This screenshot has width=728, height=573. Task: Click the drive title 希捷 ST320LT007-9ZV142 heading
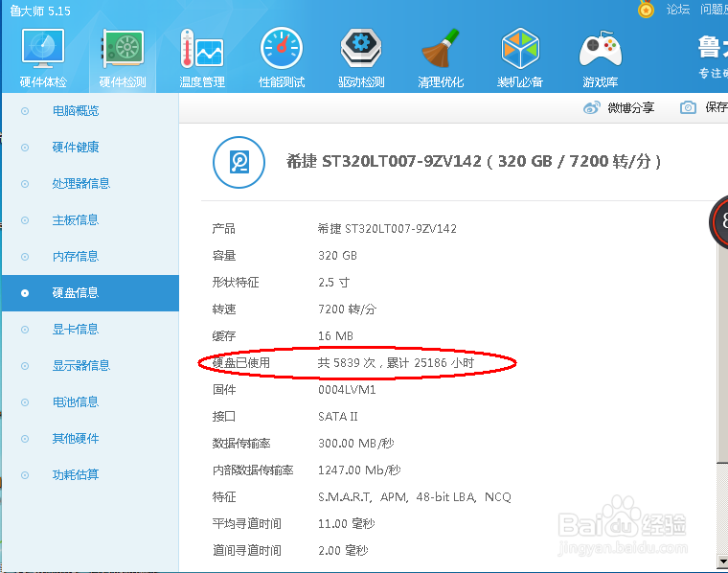473,162
